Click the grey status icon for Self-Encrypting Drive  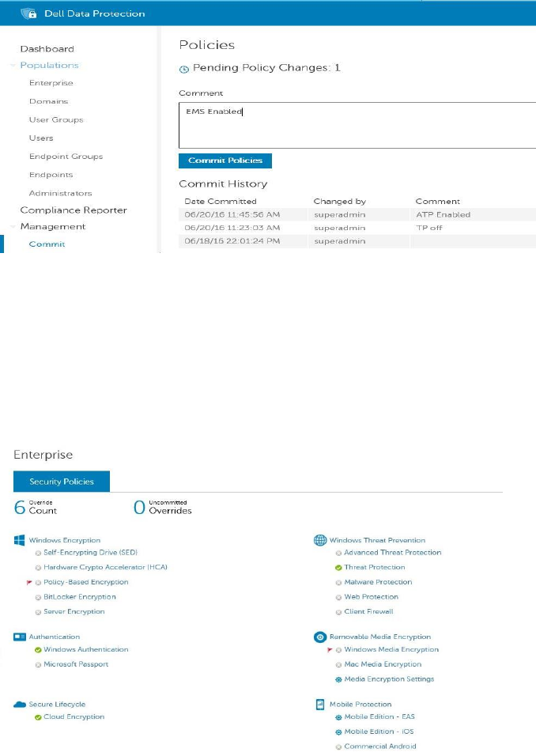click(38, 553)
